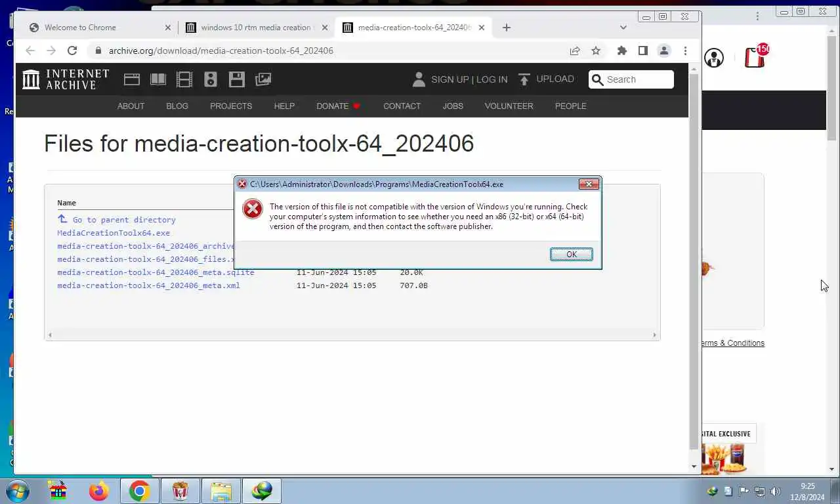Open the Windows Start button
Image resolution: width=840 pixels, height=504 pixels.
click(x=18, y=491)
